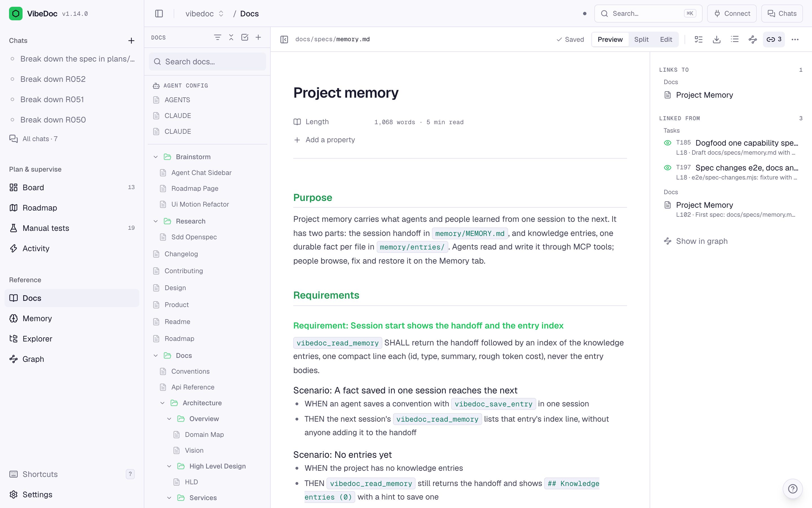This screenshot has height=508, width=812.
Task: Open Memory in the Reference section
Action: click(72, 318)
